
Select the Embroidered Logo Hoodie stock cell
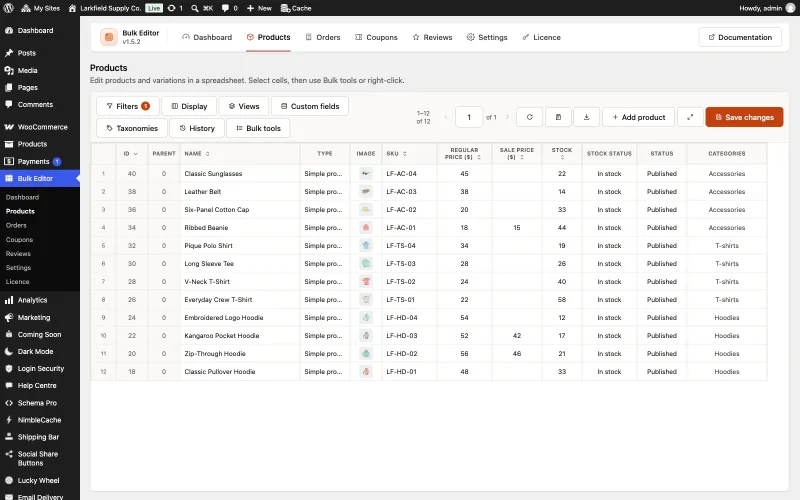pos(562,317)
